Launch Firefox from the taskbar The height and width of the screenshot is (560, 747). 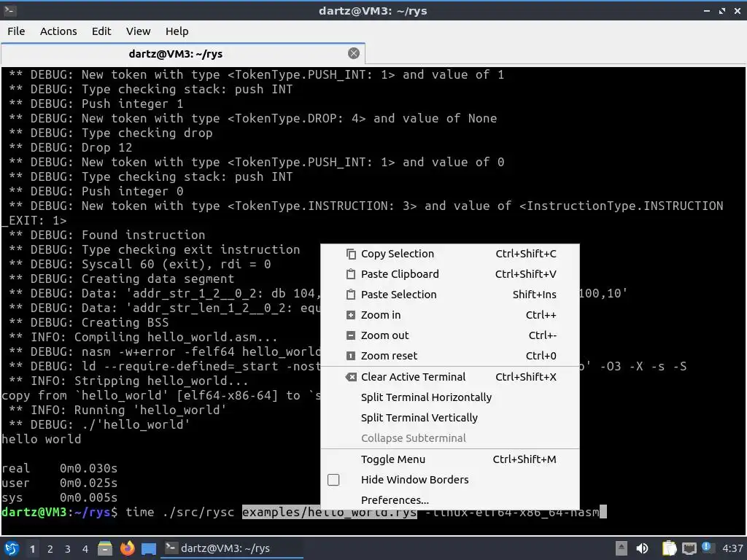click(x=127, y=548)
